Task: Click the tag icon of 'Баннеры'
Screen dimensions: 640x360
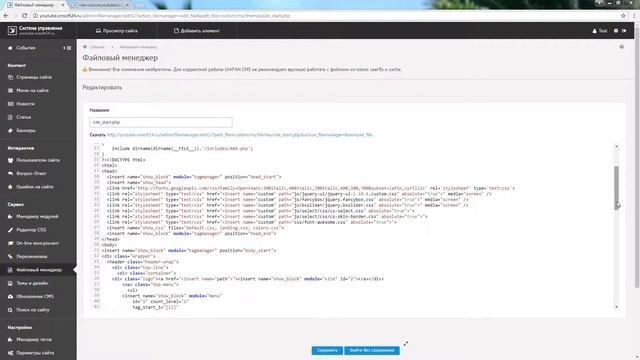Action: (x=10, y=131)
